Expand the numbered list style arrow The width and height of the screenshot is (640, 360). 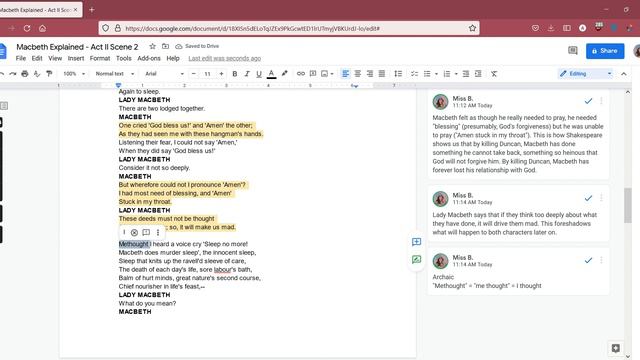pyautogui.click(x=456, y=74)
